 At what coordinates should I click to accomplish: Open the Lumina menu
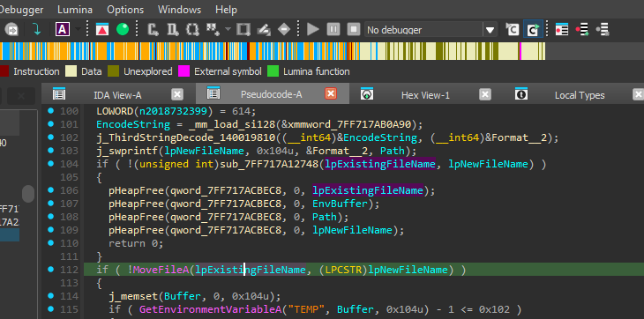75,10
